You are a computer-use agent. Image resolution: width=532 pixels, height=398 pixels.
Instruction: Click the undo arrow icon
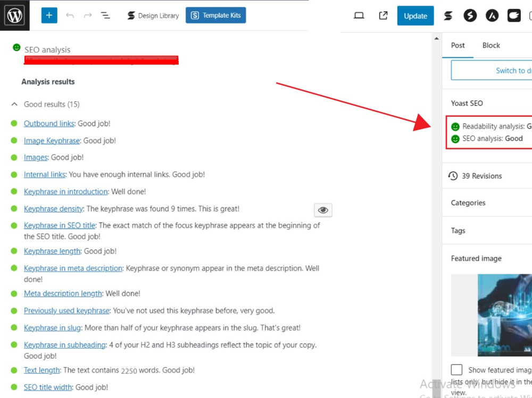pos(70,15)
